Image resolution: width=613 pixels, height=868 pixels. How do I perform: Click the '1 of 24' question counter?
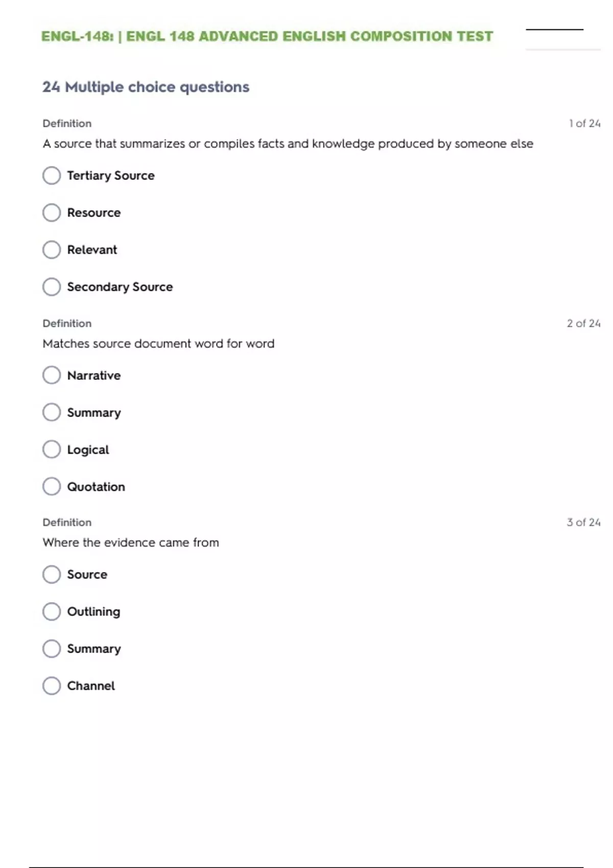(584, 124)
